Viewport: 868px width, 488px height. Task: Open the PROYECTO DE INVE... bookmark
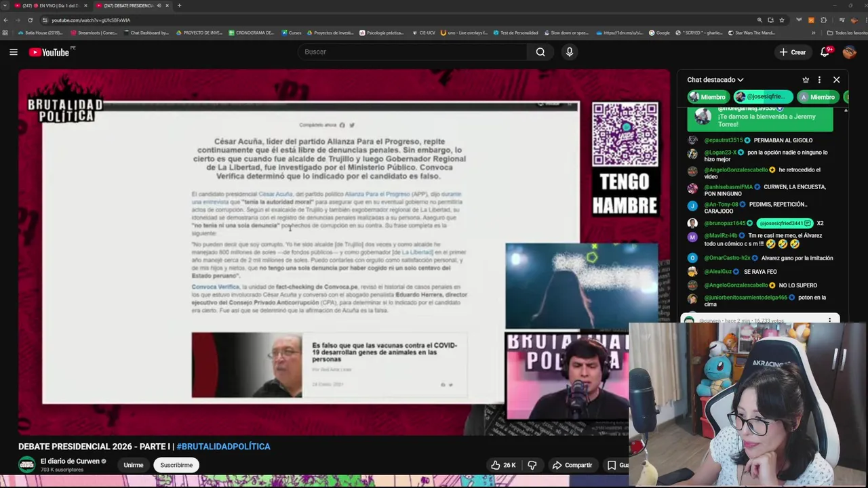coord(199,33)
